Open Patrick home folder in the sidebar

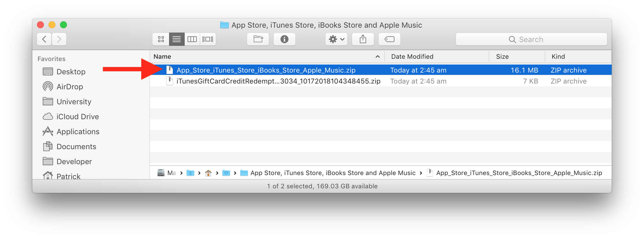coord(68,176)
